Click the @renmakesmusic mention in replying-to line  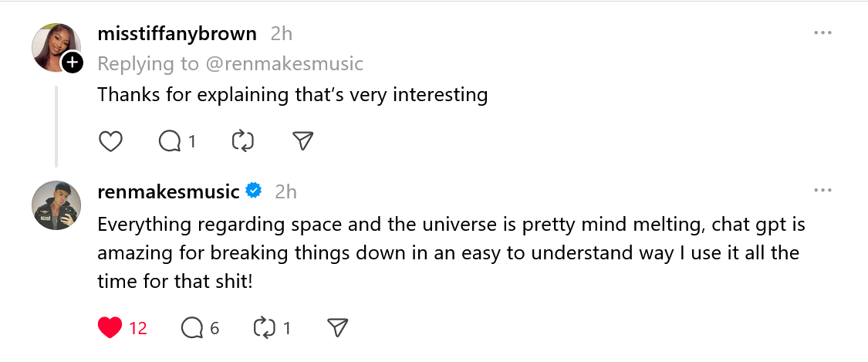tap(284, 63)
